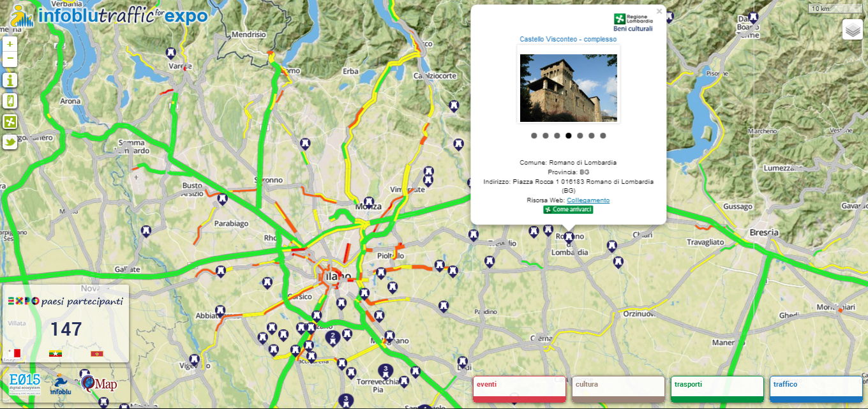Click the Regione Lombardia icon in sidebar
Screen dimensions: 868x409
[x=10, y=121]
